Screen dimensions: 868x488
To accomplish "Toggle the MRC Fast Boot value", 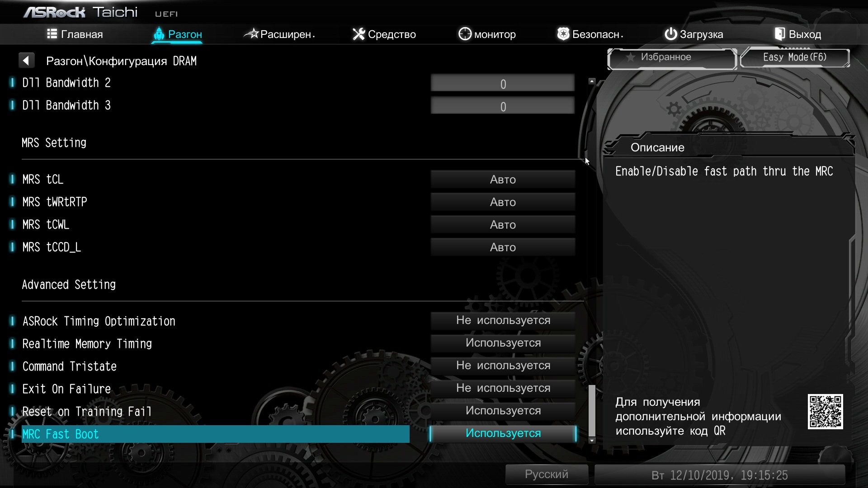I will [503, 433].
